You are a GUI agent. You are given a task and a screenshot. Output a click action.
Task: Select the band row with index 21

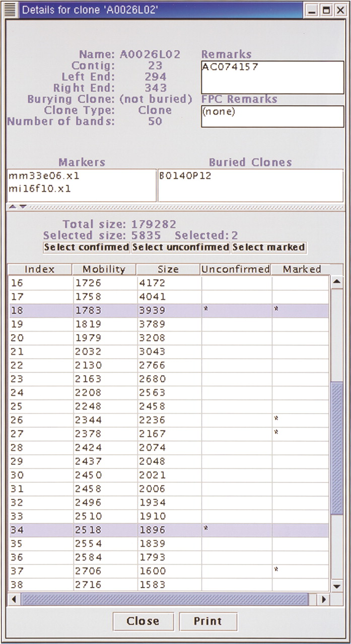pyautogui.click(x=169, y=352)
